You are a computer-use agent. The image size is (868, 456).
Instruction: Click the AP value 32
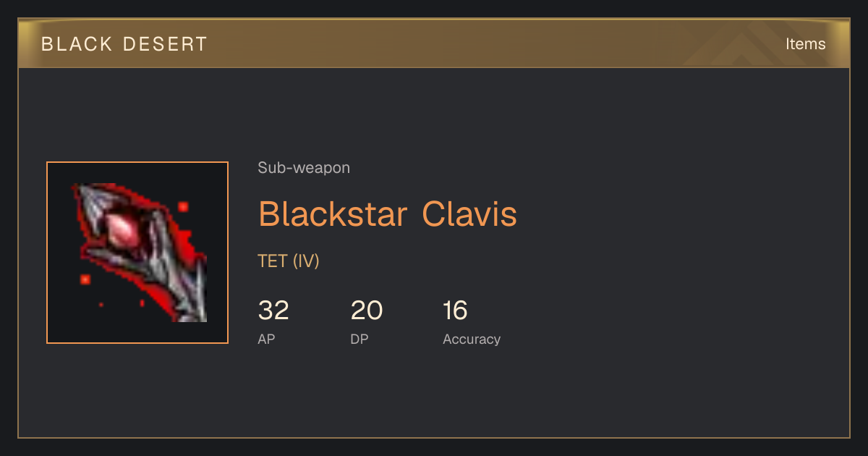pyautogui.click(x=273, y=311)
